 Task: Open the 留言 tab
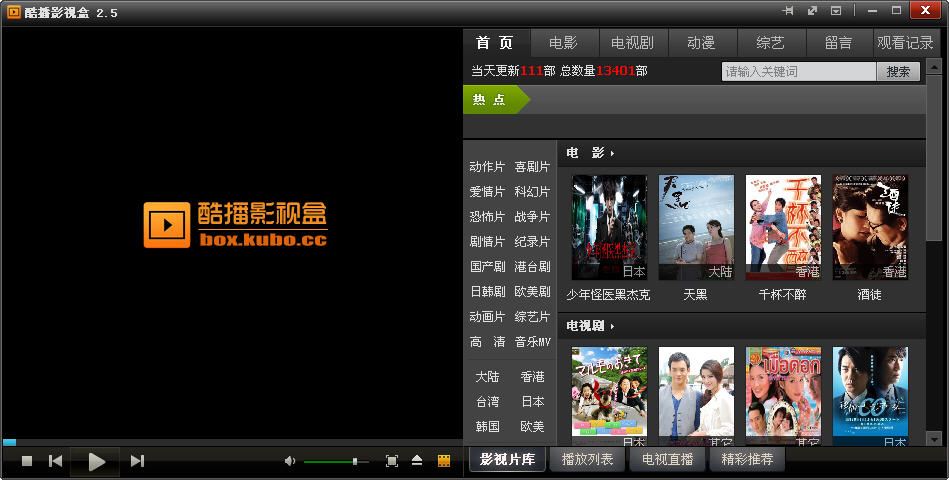coord(839,42)
